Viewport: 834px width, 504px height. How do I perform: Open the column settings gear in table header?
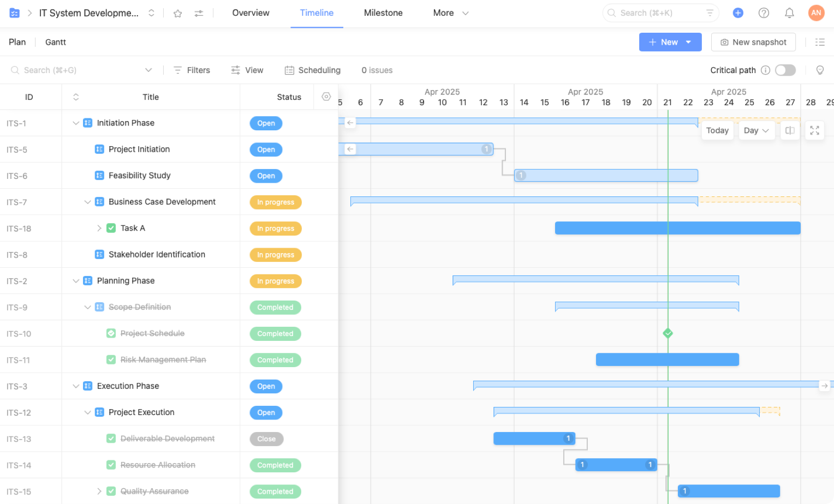(x=326, y=96)
